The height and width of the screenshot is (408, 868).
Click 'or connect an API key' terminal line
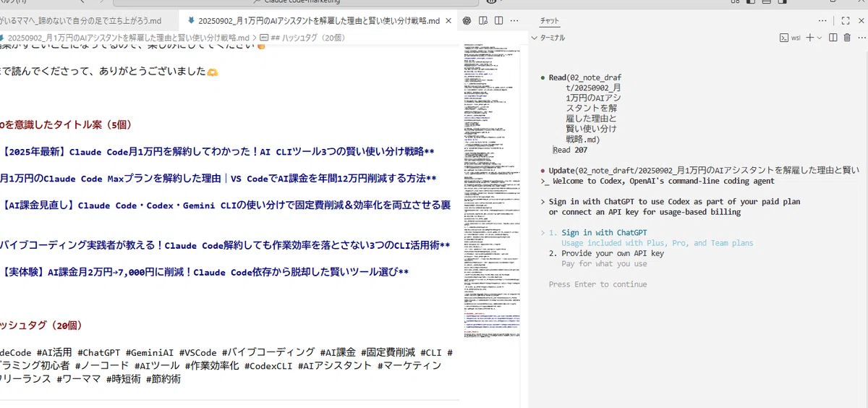coord(644,212)
